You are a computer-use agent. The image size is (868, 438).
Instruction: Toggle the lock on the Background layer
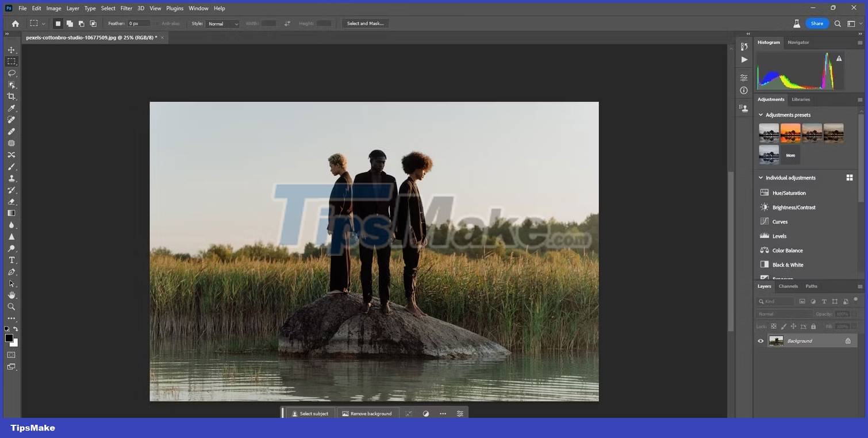847,340
